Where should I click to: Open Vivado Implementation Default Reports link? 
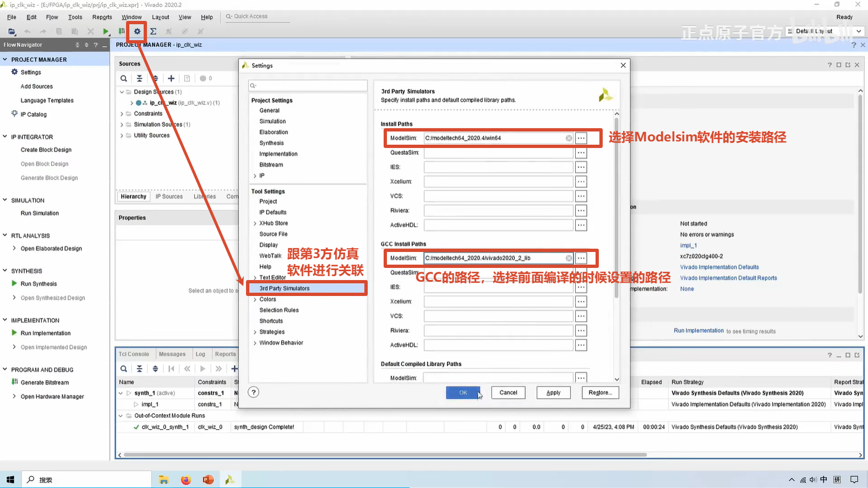tap(728, 278)
